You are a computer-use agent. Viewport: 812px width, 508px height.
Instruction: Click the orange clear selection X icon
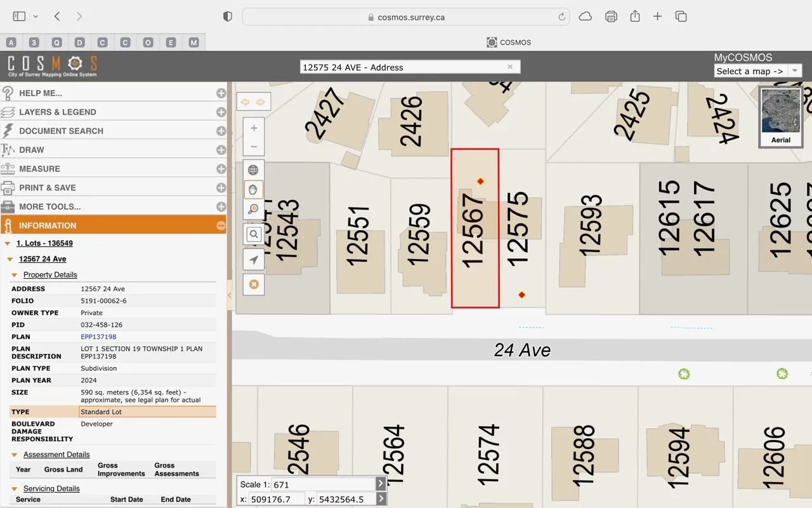tap(254, 284)
